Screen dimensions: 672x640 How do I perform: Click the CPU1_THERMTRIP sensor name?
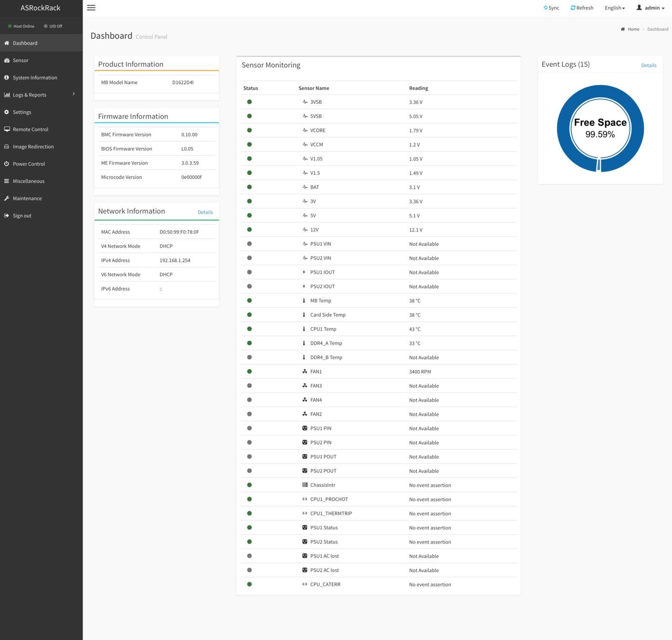point(331,513)
